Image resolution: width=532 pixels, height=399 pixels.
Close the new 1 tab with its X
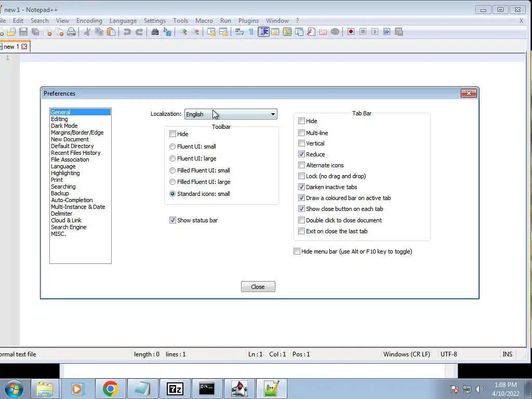coord(24,46)
